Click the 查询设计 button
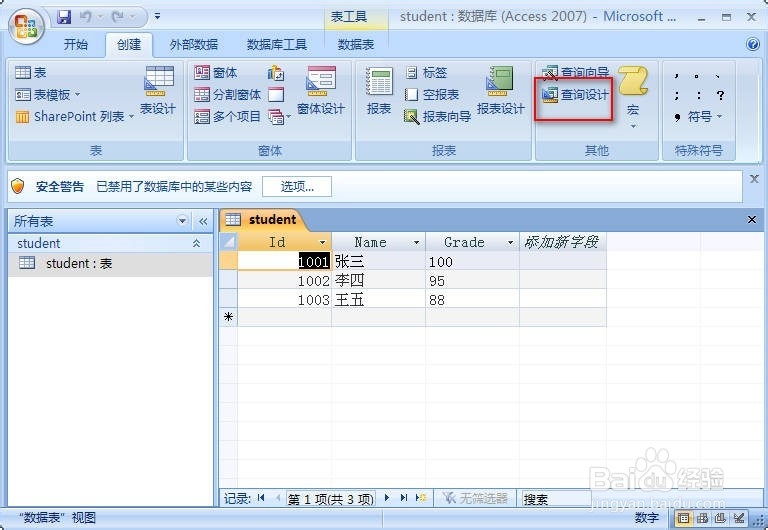 575,94
